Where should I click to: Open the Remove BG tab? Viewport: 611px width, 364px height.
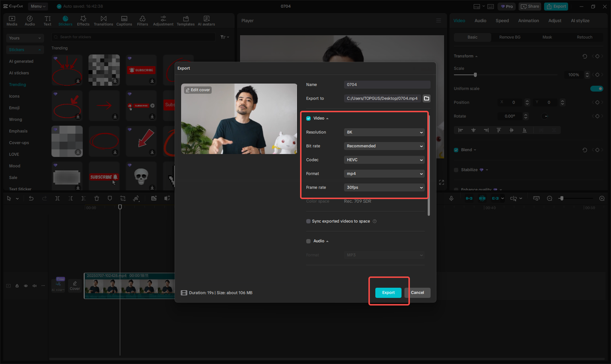[x=510, y=37]
